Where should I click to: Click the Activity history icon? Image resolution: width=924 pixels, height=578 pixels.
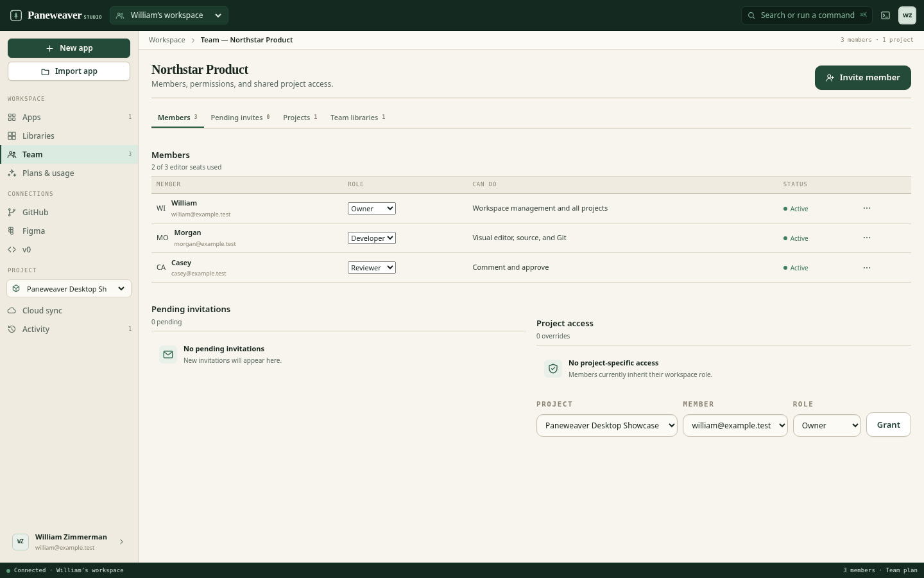point(12,329)
